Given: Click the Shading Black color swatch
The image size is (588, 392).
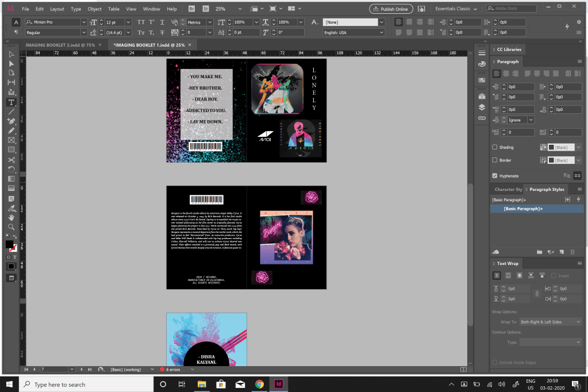Looking at the screenshot, I should click(x=561, y=147).
